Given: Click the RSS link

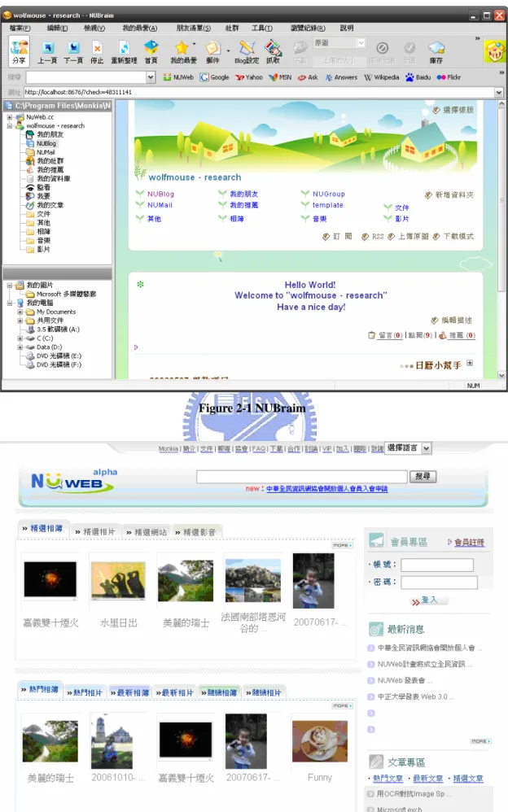Looking at the screenshot, I should pos(374,236).
